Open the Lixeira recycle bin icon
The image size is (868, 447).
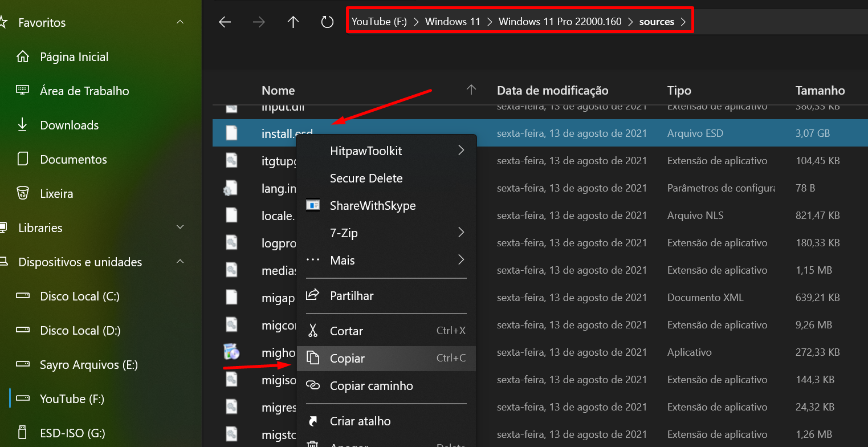tap(23, 193)
